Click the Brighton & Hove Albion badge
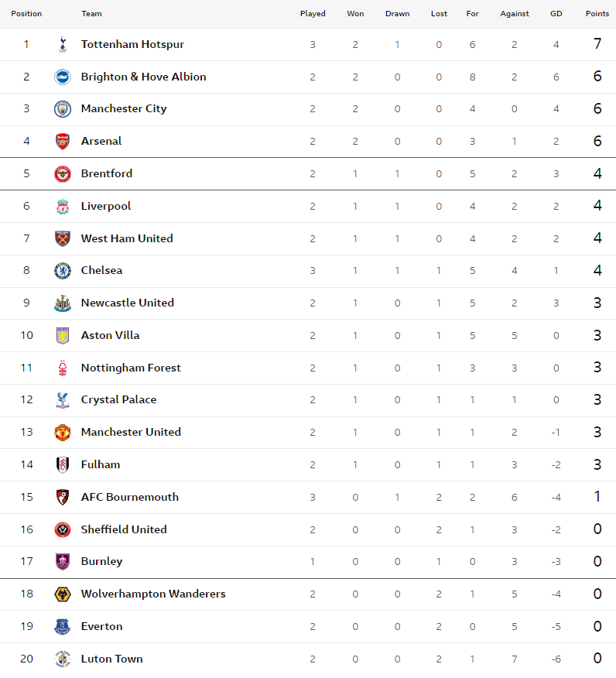Viewport: 616px width, 678px height. [63, 77]
